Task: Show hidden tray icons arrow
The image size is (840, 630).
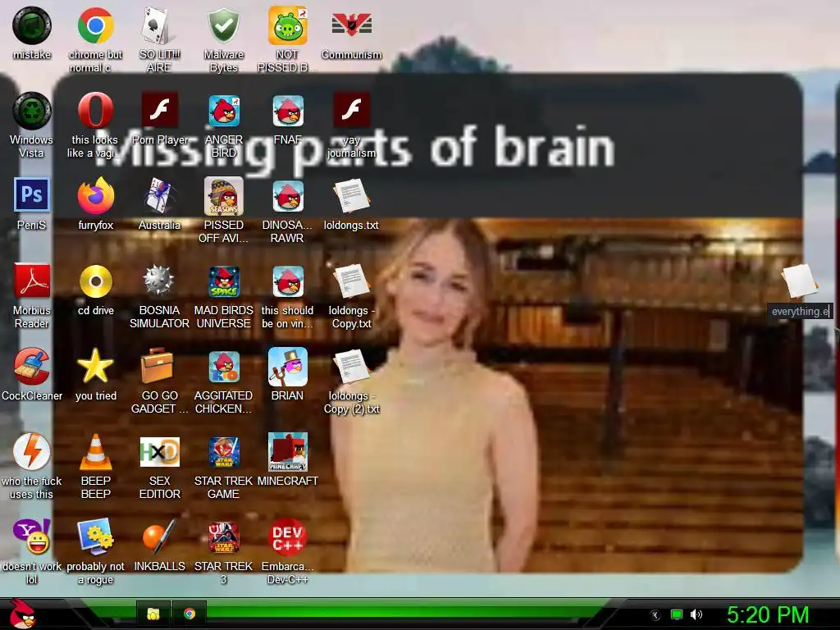Action: (x=655, y=614)
